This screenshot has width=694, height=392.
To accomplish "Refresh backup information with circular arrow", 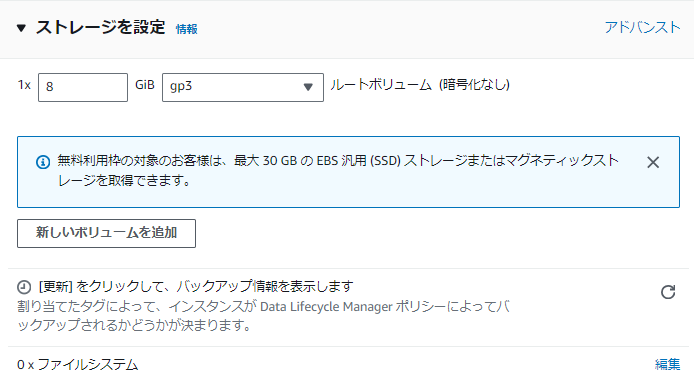I will [668, 292].
